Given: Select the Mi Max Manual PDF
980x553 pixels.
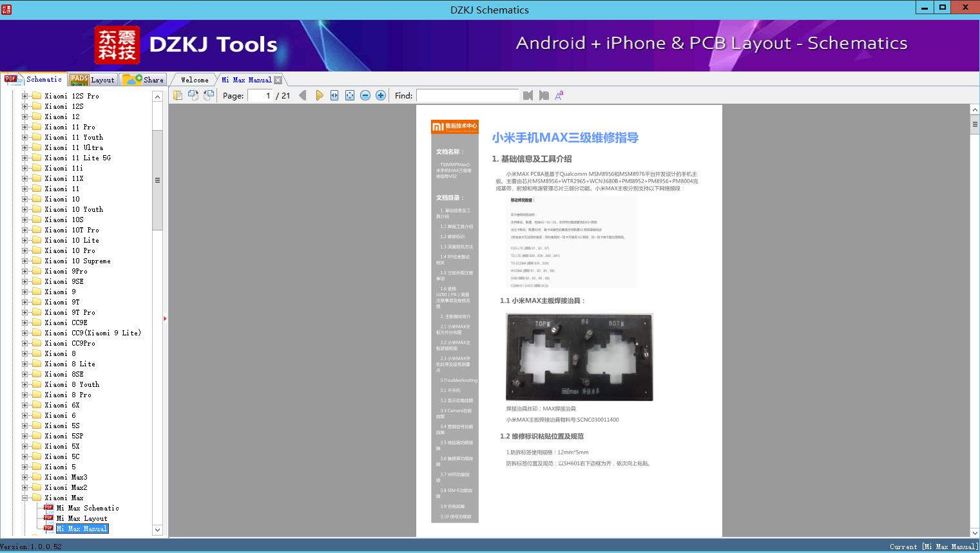Looking at the screenshot, I should pos(82,529).
